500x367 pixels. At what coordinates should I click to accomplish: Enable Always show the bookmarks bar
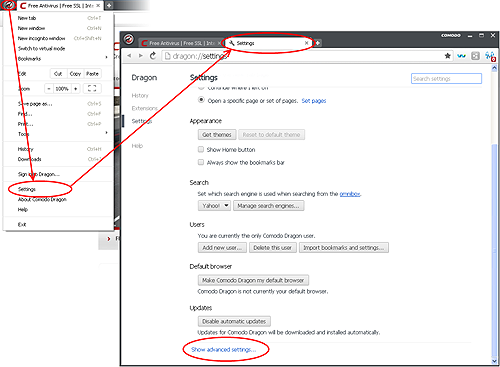tap(201, 162)
